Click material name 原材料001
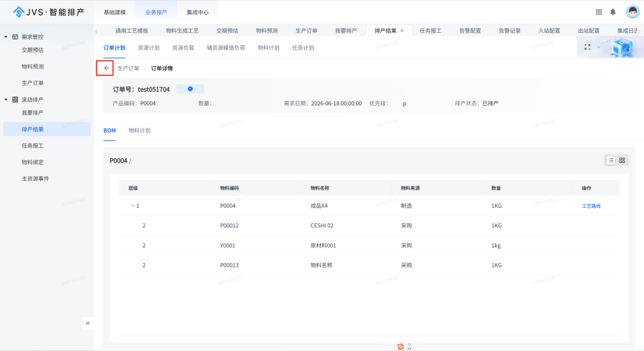Image resolution: width=644 pixels, height=351 pixels. 323,245
